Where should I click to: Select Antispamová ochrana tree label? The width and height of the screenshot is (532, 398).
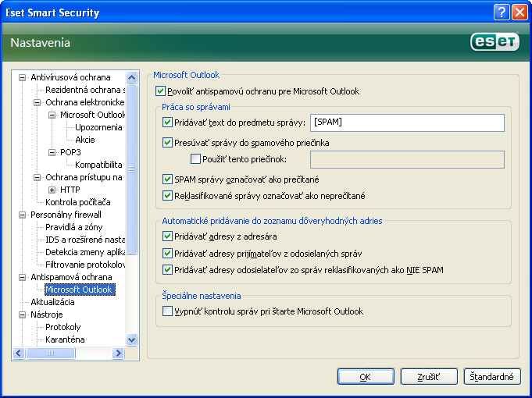(x=71, y=277)
